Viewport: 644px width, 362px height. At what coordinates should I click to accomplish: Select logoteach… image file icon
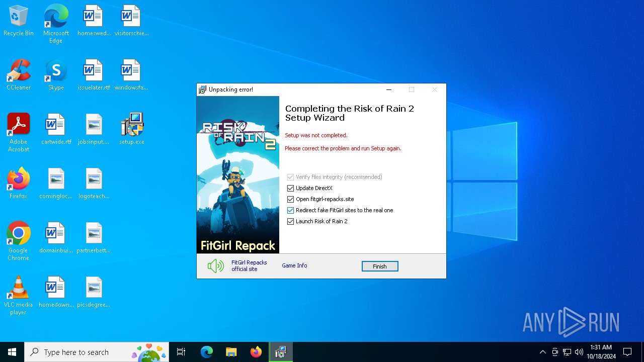(x=94, y=184)
